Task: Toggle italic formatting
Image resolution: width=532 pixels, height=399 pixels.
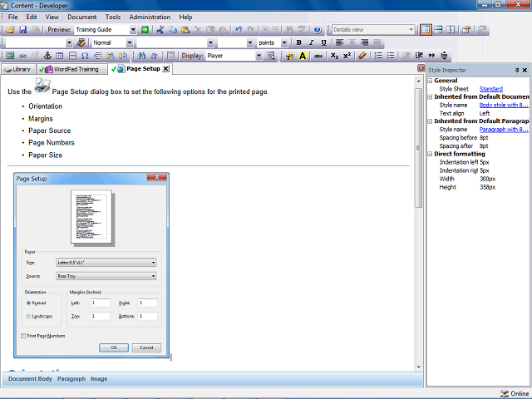Action: tap(311, 42)
